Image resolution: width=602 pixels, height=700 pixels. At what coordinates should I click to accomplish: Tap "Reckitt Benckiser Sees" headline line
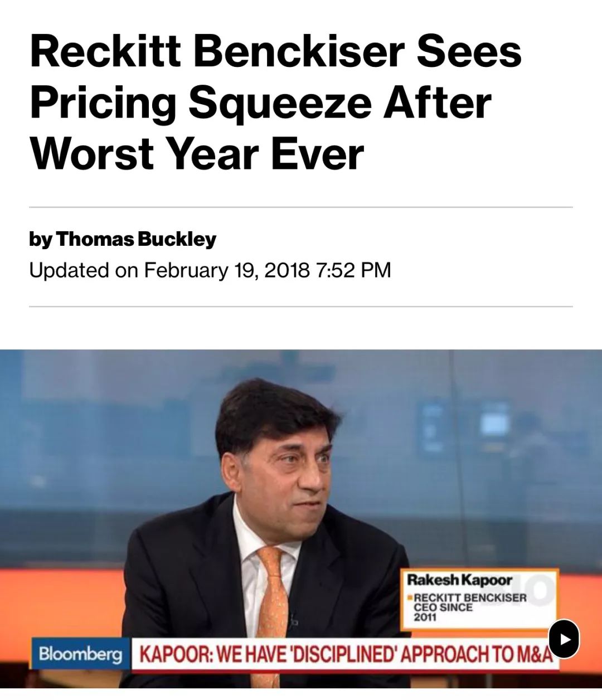coord(276,51)
